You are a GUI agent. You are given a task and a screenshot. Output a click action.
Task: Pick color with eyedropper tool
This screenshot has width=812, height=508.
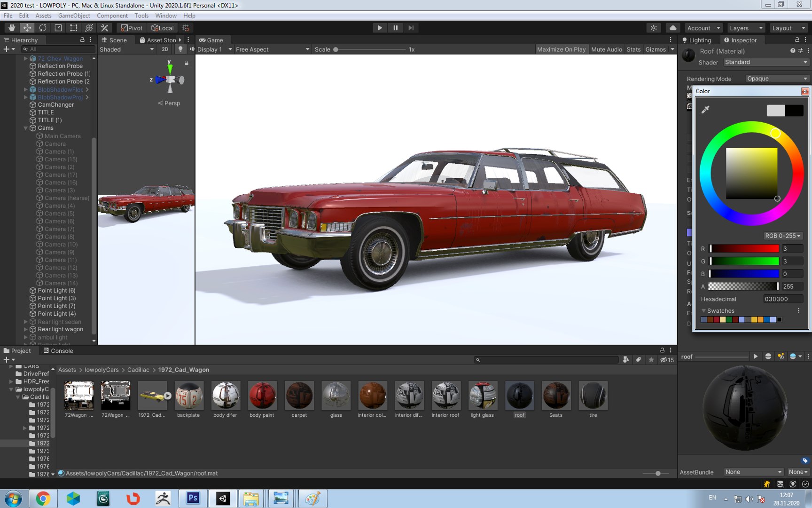(705, 110)
